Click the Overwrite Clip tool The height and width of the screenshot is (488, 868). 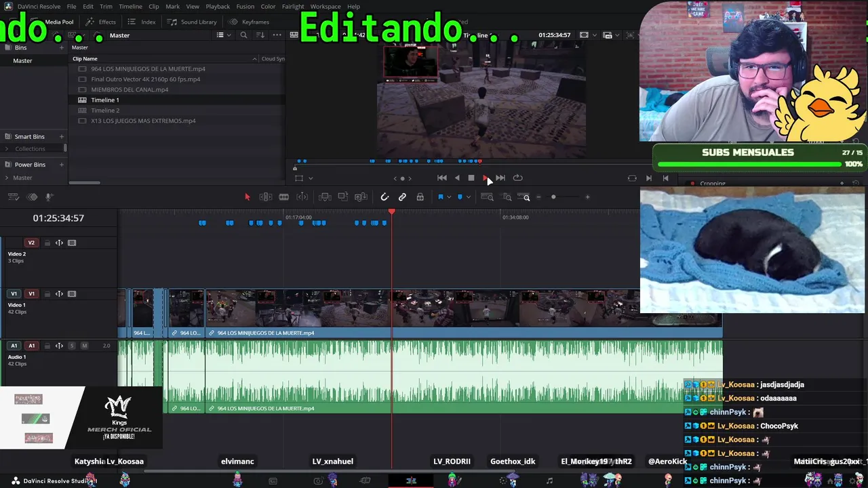pyautogui.click(x=343, y=197)
